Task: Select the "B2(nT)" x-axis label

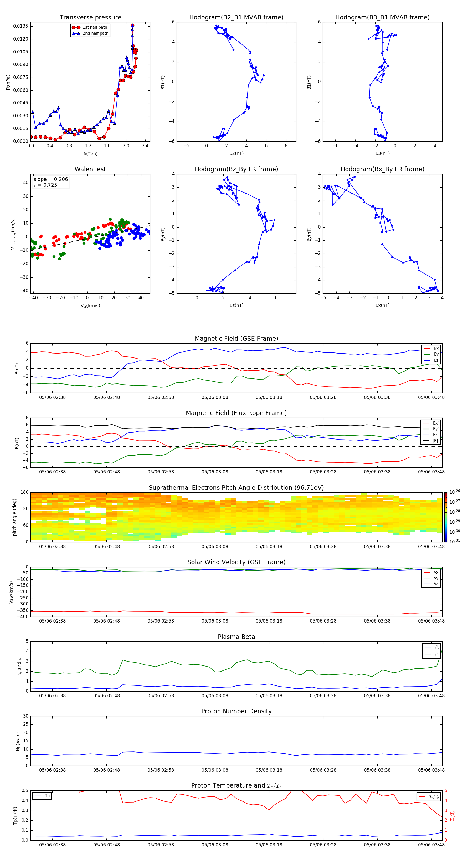Action: click(236, 153)
